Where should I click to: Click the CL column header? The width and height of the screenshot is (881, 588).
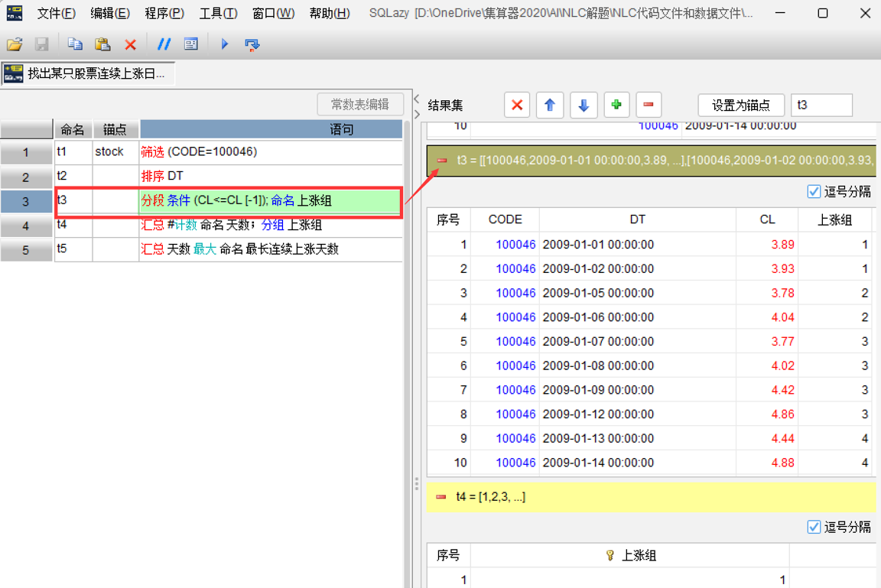pos(767,219)
